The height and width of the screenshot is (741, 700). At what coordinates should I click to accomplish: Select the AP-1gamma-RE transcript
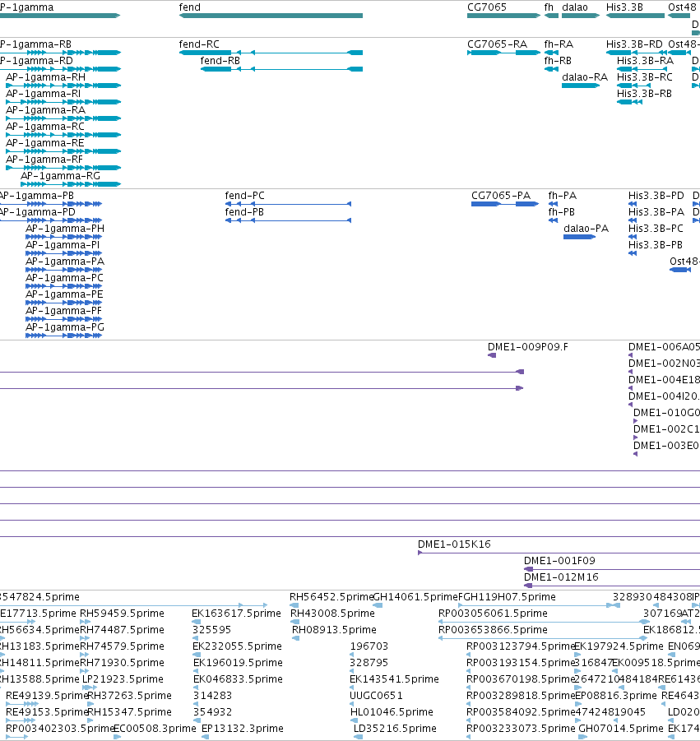pyautogui.click(x=63, y=151)
